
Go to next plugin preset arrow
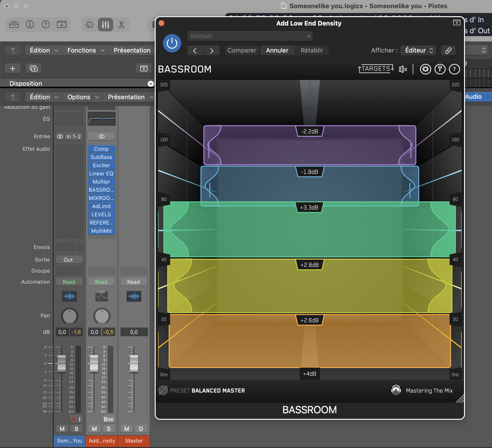click(212, 51)
